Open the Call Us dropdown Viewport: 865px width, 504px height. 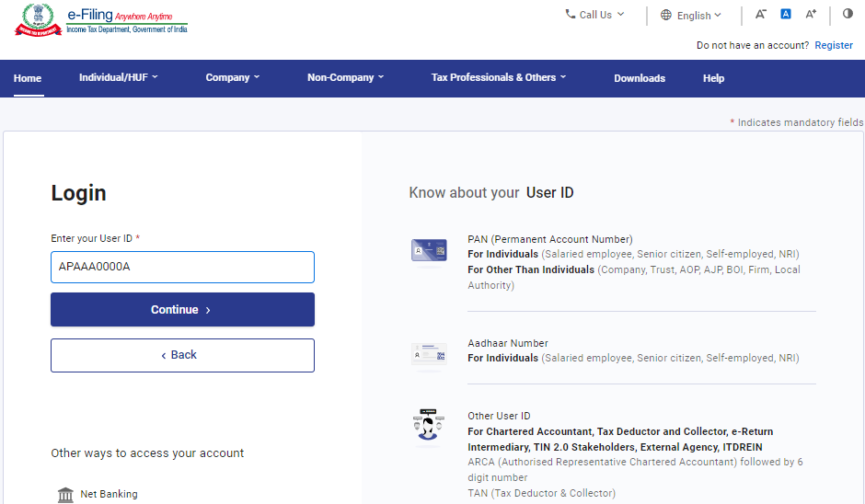point(594,15)
